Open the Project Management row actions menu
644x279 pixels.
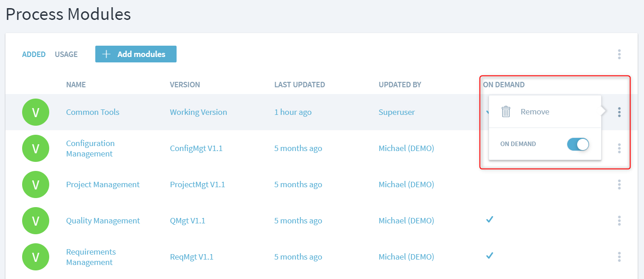619,184
